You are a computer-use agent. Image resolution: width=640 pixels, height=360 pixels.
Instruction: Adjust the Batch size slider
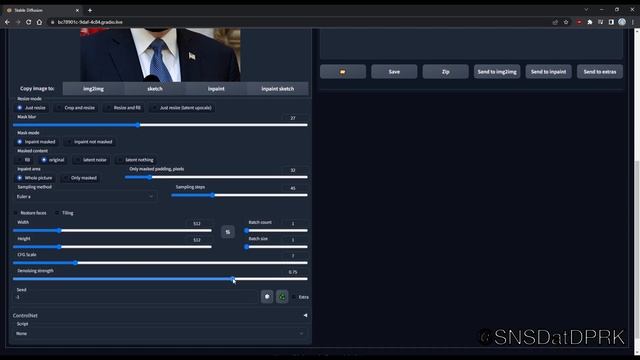click(276, 247)
